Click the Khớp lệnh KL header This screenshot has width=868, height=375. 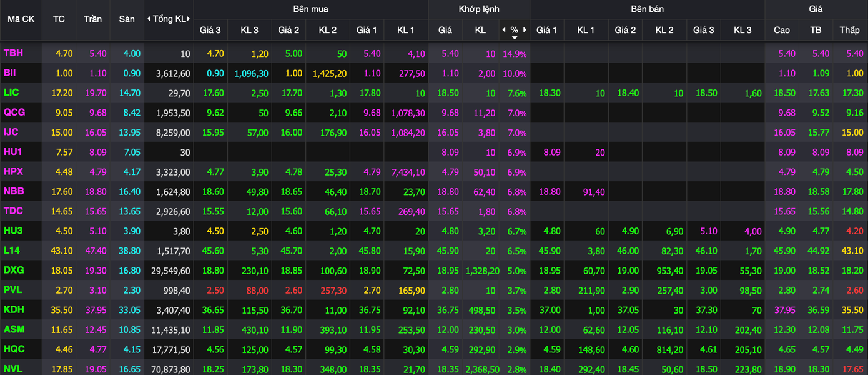(480, 30)
